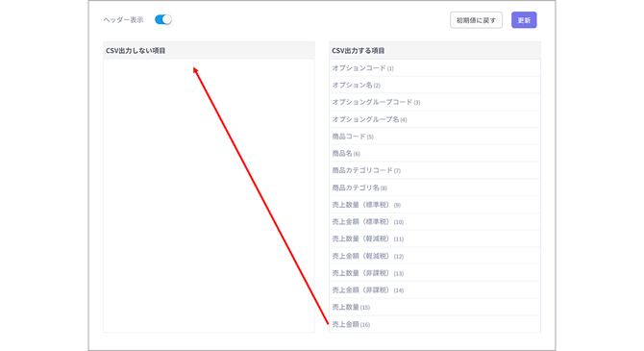This screenshot has height=351, width=644.
Task: Select the 商品コード (5) item
Action: [x=434, y=136]
